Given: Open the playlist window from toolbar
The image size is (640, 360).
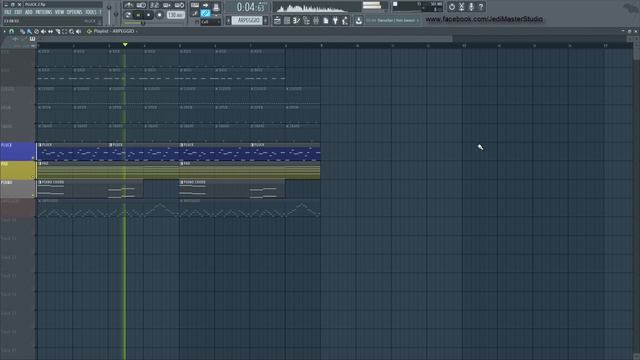Looking at the screenshot, I should click(277, 20).
